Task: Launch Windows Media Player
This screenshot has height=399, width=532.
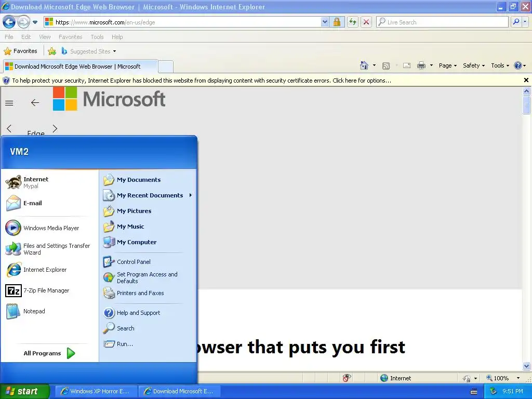Action: click(x=50, y=228)
